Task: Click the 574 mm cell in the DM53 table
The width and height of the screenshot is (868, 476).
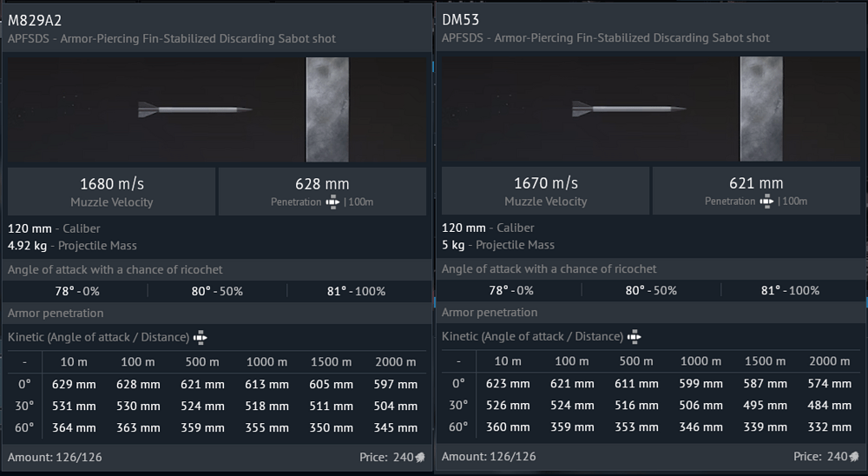Action: click(830, 384)
